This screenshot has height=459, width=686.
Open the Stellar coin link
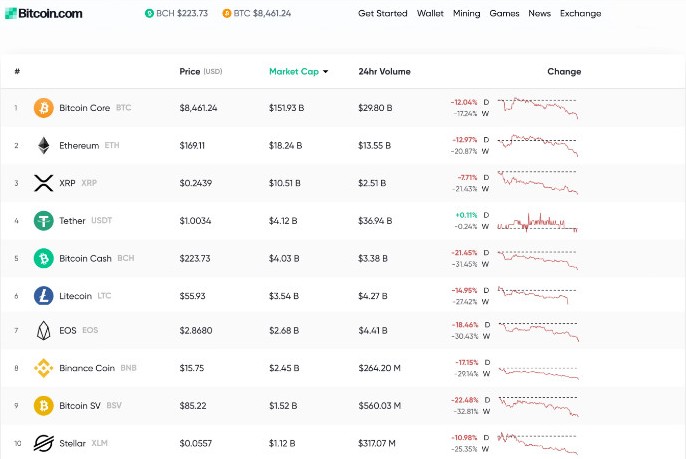(x=73, y=443)
